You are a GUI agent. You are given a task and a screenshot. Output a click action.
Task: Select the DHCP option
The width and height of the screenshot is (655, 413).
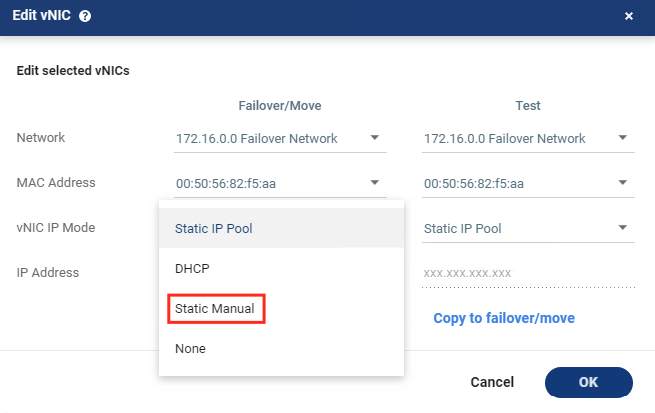192,269
